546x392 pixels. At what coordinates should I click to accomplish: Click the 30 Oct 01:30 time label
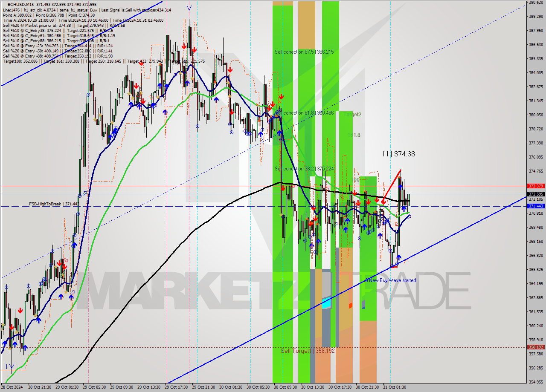click(x=231, y=387)
